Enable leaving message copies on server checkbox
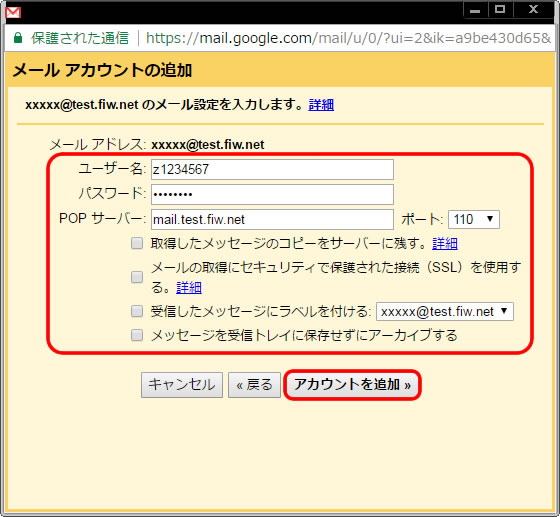560x517 pixels. [137, 244]
